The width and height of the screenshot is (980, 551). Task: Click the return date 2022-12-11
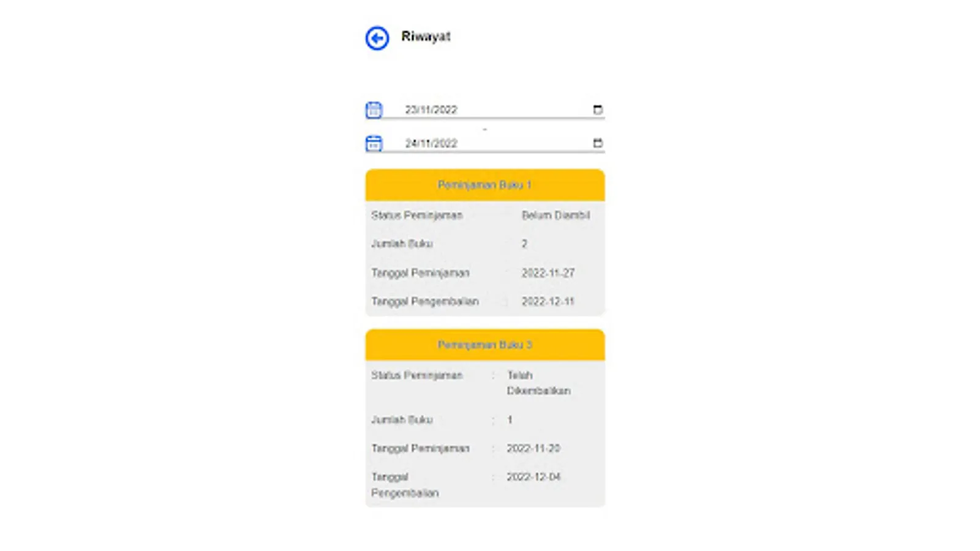tap(548, 301)
